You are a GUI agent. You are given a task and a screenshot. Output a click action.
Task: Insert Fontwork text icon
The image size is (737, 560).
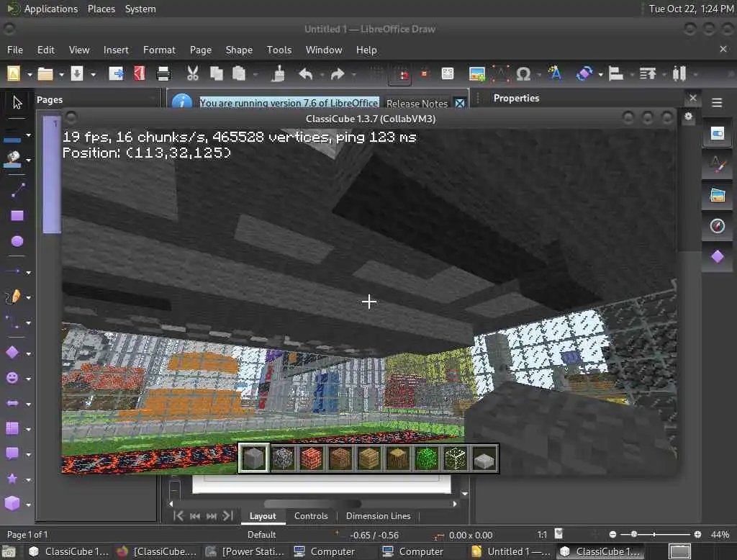pos(555,73)
